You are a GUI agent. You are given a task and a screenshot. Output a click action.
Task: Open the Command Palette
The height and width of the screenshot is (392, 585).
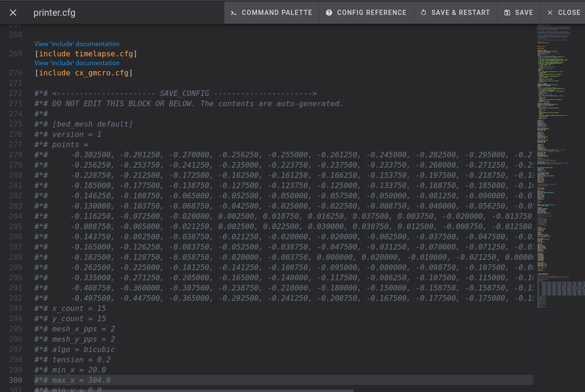coord(272,13)
